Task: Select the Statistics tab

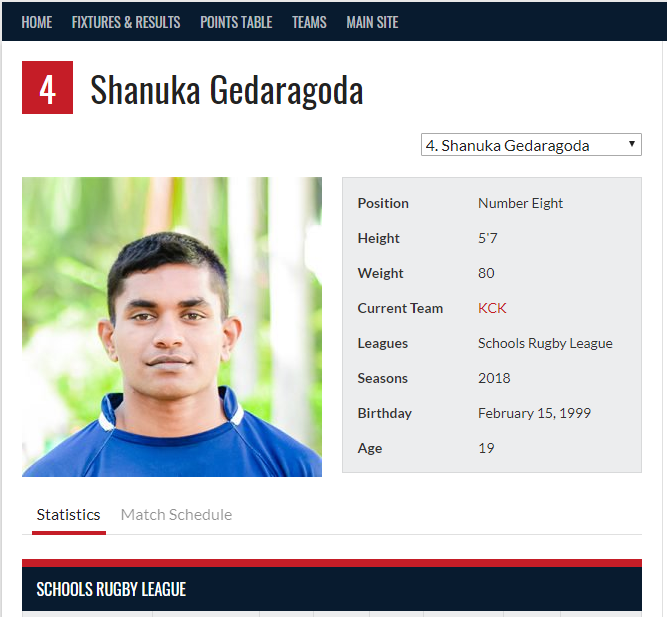Action: coord(68,515)
